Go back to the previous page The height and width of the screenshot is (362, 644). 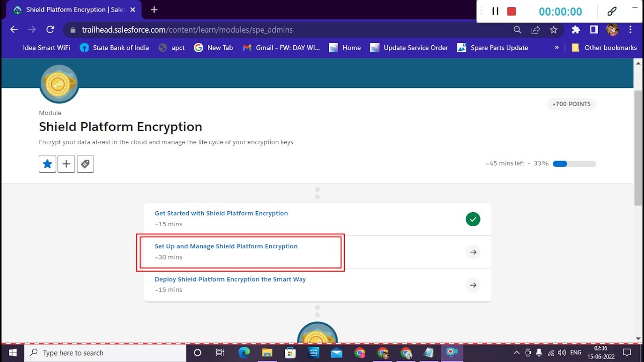tap(14, 30)
